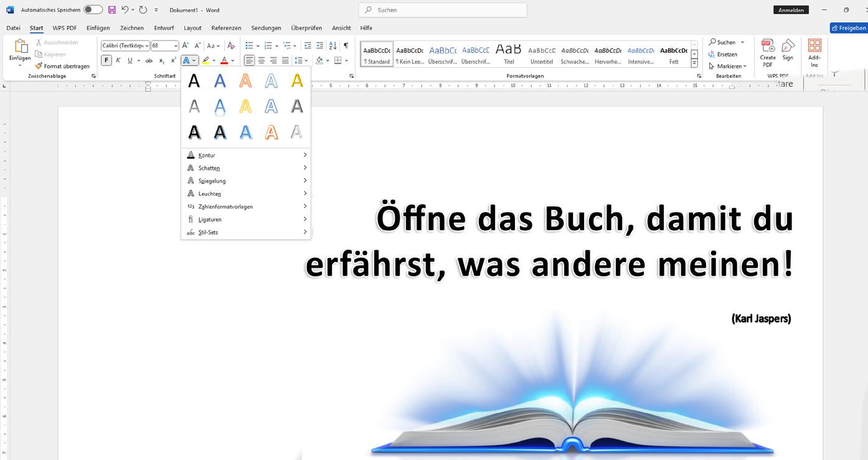The width and height of the screenshot is (868, 460).
Task: Expand the styles gallery more arrow
Action: 694,63
